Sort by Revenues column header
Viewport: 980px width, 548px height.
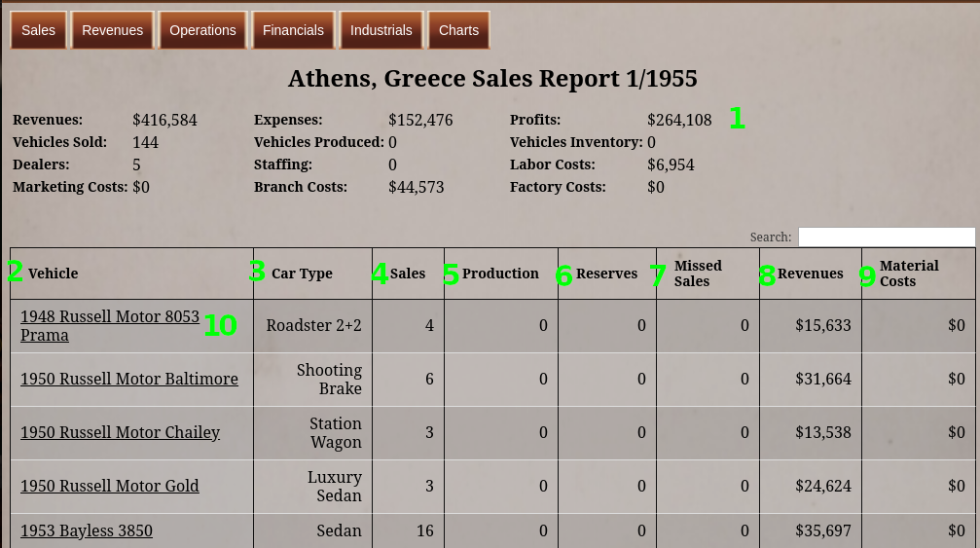click(x=810, y=274)
